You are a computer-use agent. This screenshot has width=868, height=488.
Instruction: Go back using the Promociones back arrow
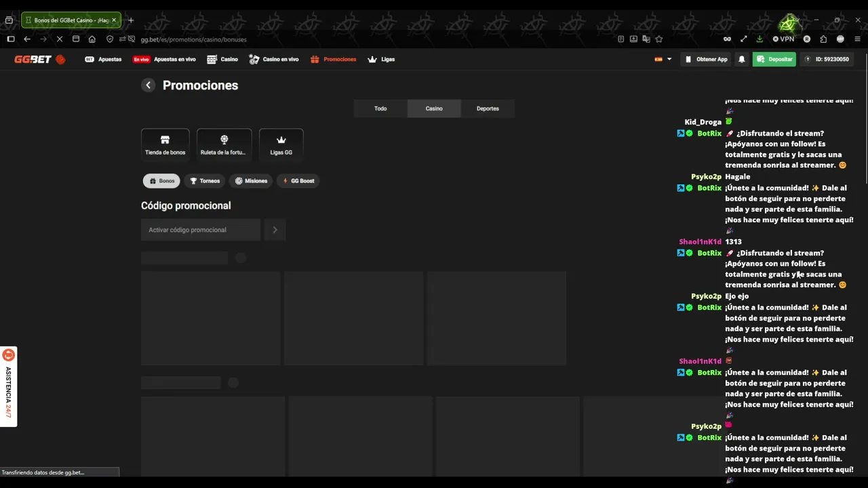point(148,85)
